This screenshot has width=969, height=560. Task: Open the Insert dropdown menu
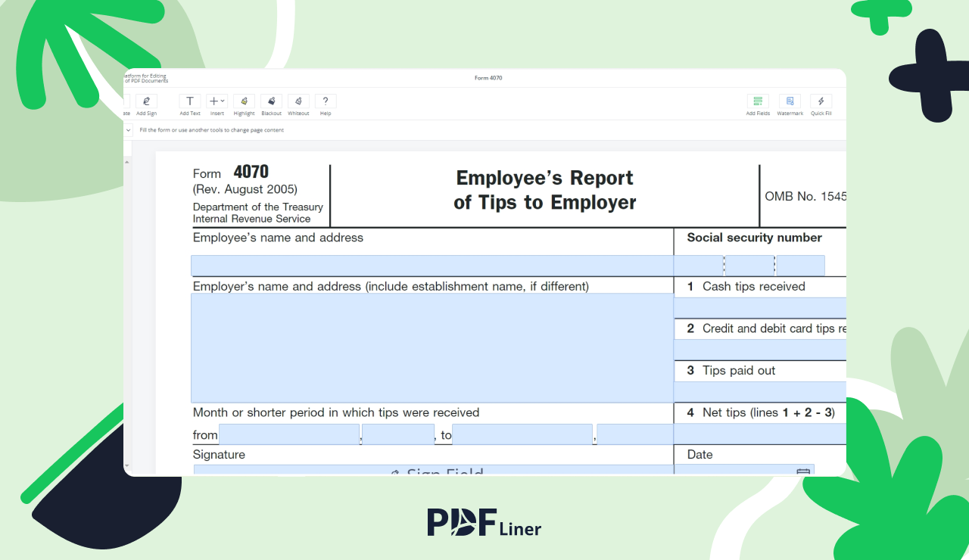click(x=217, y=101)
